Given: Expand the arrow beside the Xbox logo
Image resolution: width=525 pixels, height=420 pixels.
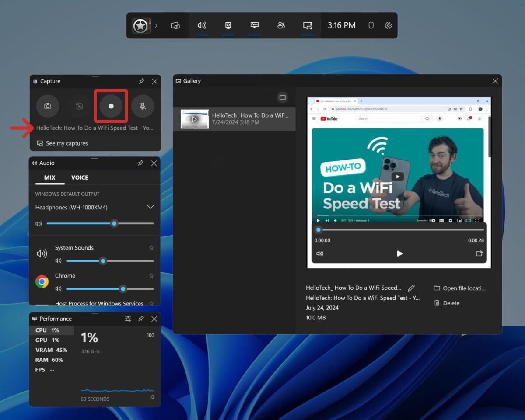Looking at the screenshot, I should [156, 25].
